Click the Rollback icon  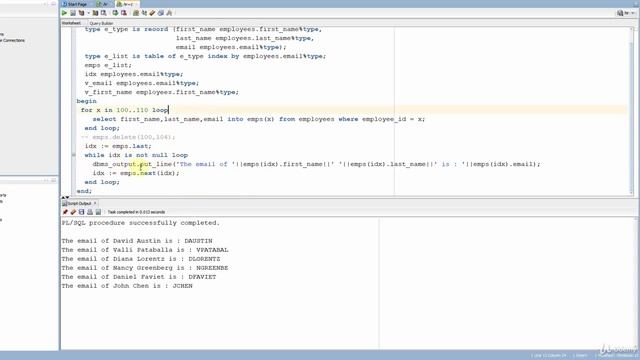[124, 13]
